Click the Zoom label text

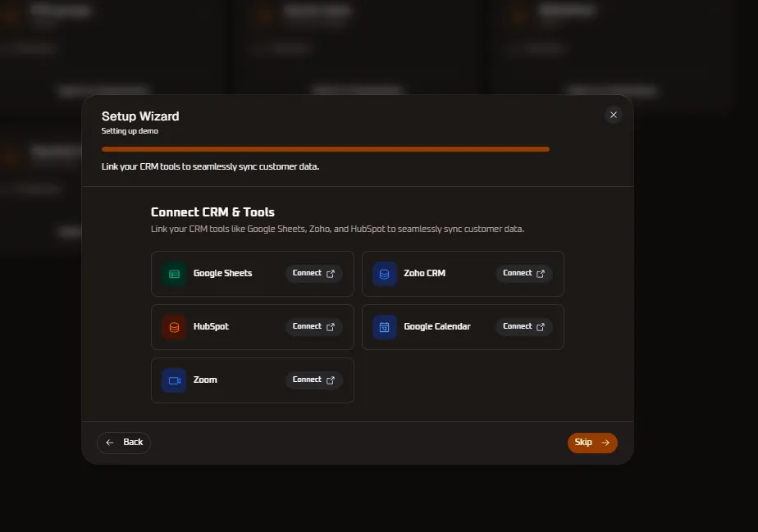tap(205, 380)
